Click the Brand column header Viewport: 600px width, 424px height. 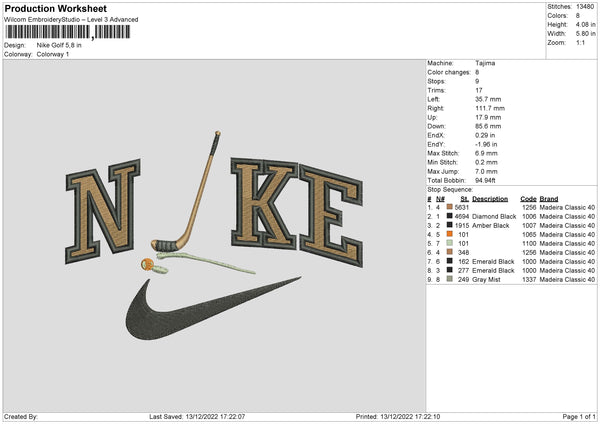click(x=548, y=199)
